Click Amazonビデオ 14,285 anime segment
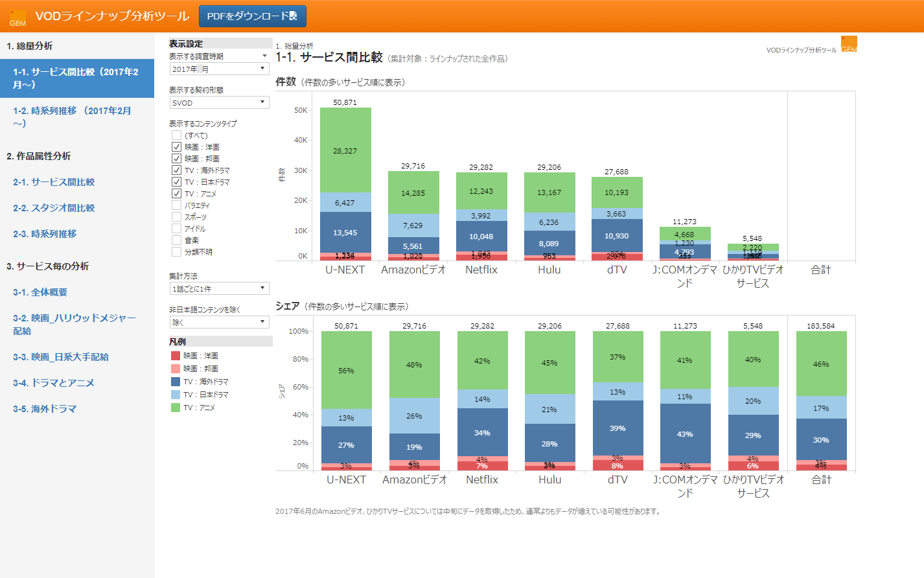Viewport: 924px width, 578px height. [x=413, y=192]
